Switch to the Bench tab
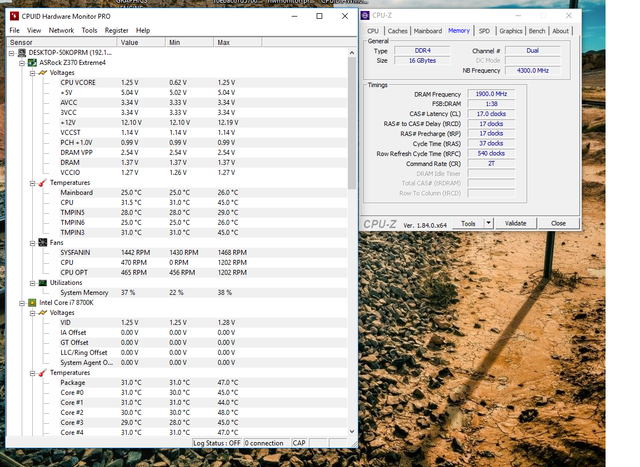The width and height of the screenshot is (640, 467). [537, 31]
